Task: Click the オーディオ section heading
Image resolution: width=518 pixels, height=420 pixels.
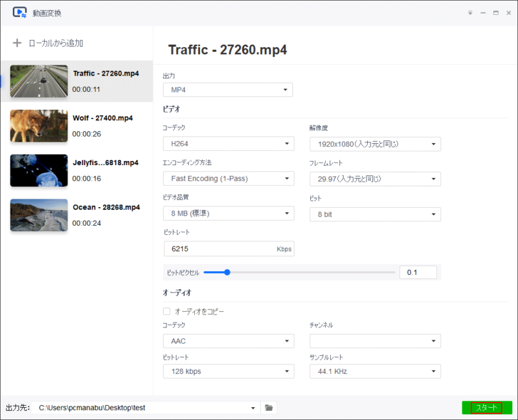Action: click(x=174, y=293)
